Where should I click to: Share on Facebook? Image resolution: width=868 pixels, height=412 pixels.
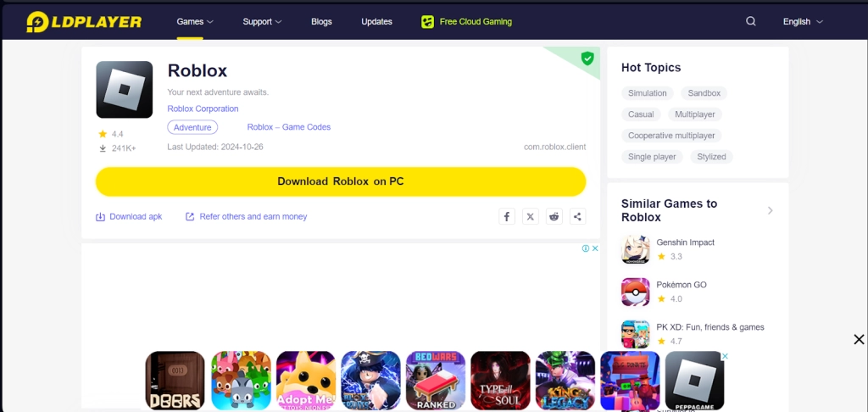pos(507,216)
